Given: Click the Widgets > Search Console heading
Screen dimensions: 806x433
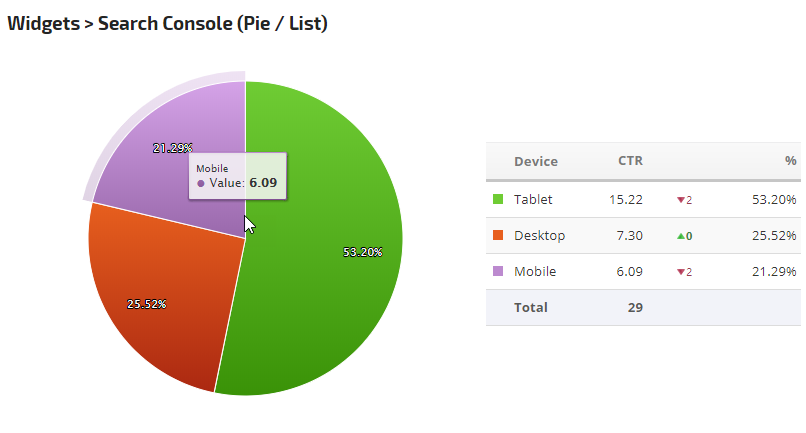Looking at the screenshot, I should [168, 24].
